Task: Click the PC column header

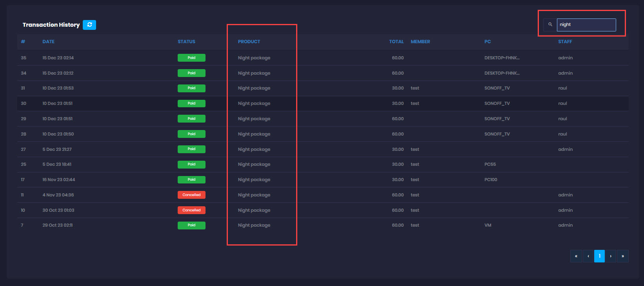Action: point(488,42)
